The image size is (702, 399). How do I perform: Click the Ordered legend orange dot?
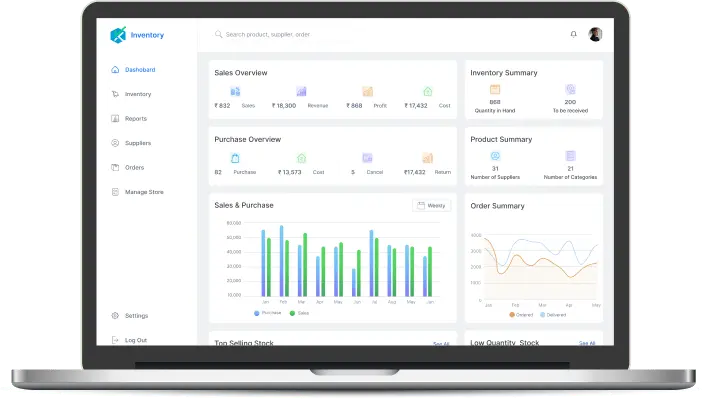click(x=512, y=315)
